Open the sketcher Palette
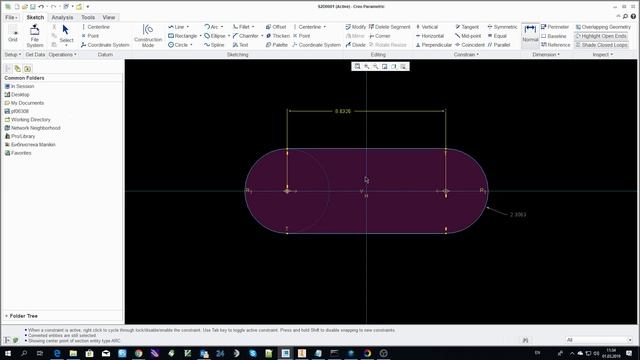 click(x=277, y=45)
